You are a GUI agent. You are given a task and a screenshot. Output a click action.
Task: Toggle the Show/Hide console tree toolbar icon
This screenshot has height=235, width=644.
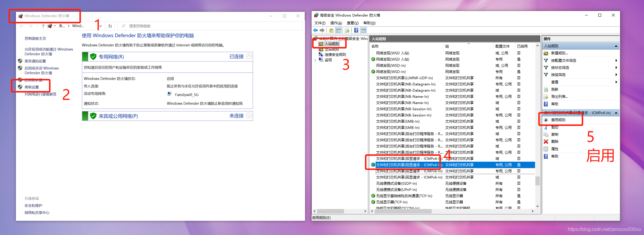click(x=338, y=30)
